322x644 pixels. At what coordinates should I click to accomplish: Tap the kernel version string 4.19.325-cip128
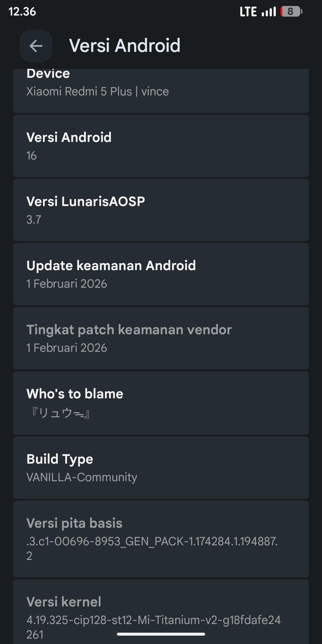pos(153,620)
